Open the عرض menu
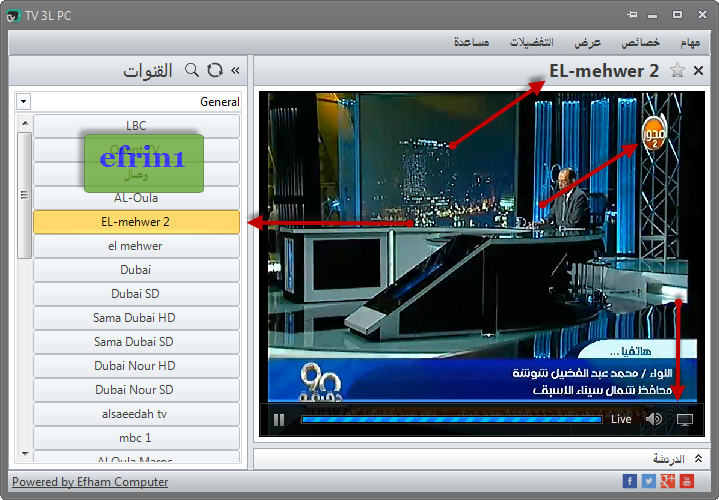This screenshot has height=500, width=719. pos(587,42)
